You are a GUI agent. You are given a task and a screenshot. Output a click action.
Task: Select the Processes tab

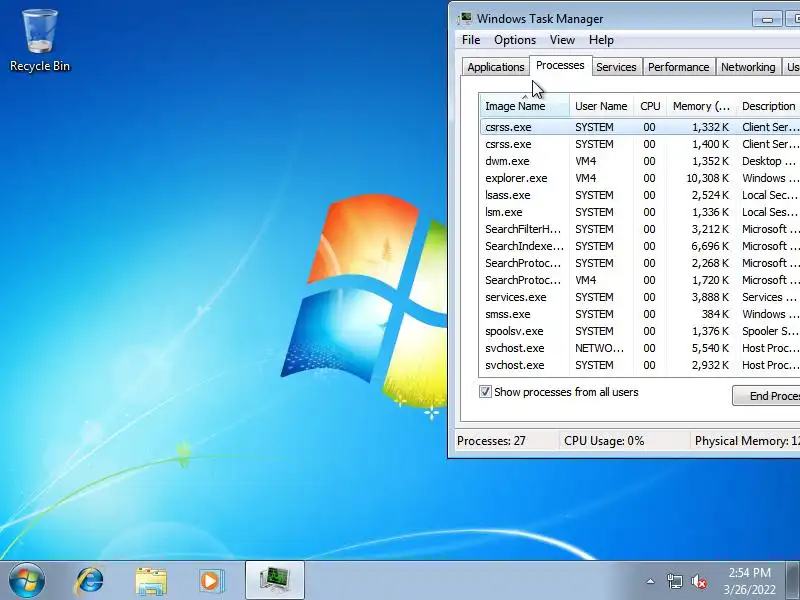(x=560, y=65)
